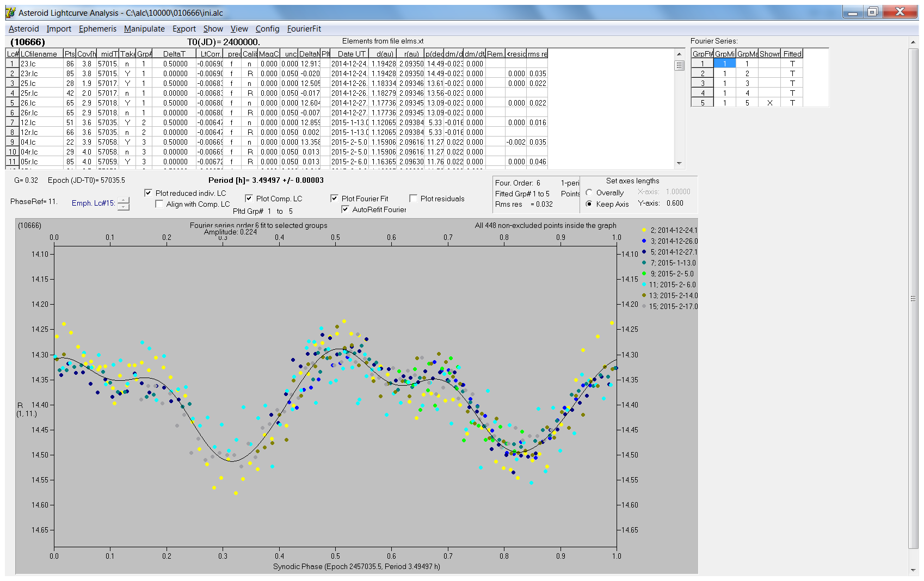The height and width of the screenshot is (581, 924).
Task: Toggle Plot reduced indiv. LC checkbox
Action: click(148, 193)
